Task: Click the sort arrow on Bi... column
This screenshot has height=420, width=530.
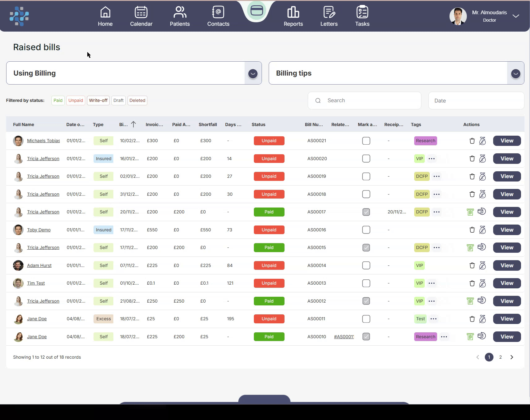Action: 133,124
